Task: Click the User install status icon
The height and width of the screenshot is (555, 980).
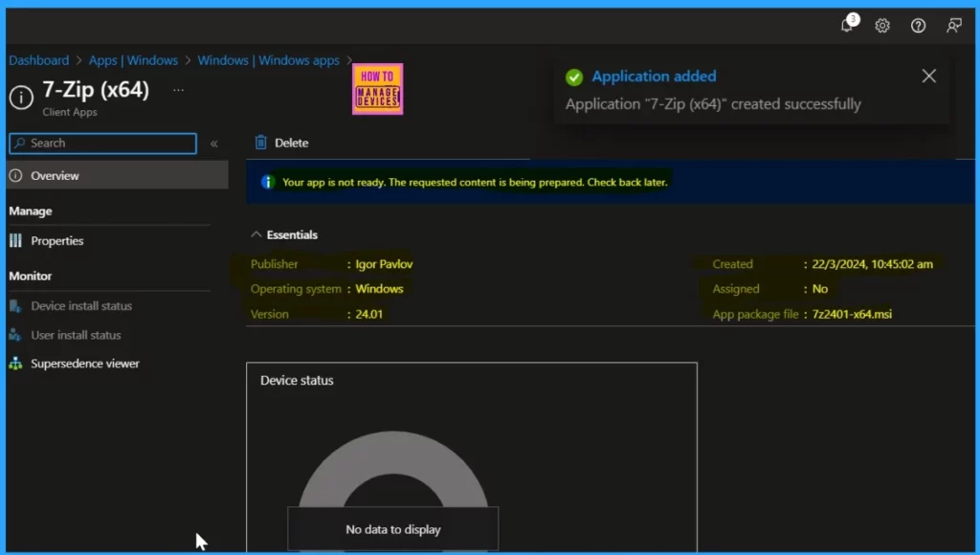Action: pos(15,335)
